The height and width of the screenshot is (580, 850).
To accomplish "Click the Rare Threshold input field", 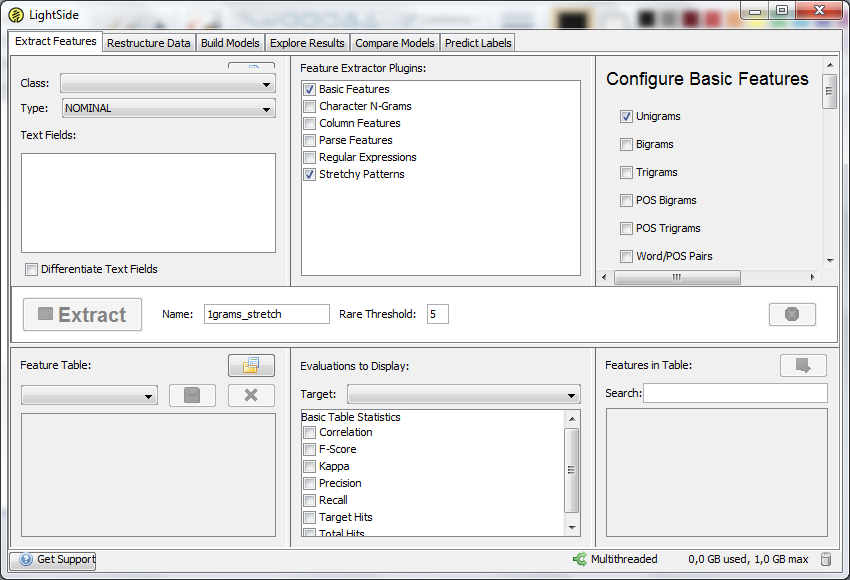I will click(437, 314).
